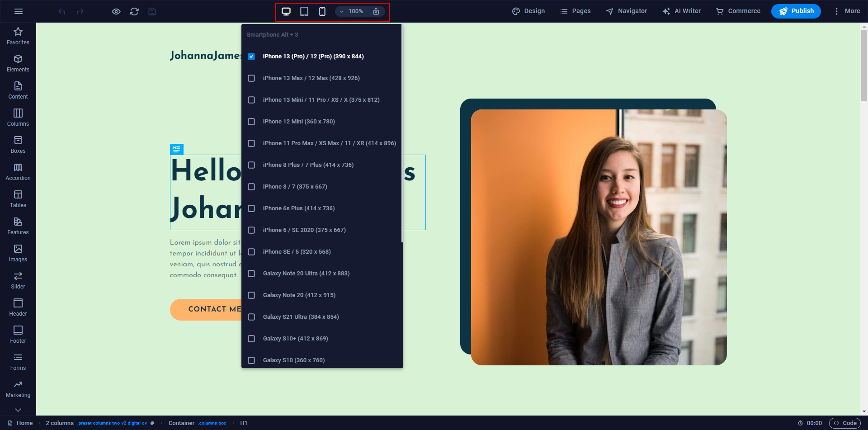Check iPhone 13 Max / 12 Max option
Image resolution: width=868 pixels, height=430 pixels.
coord(251,78)
